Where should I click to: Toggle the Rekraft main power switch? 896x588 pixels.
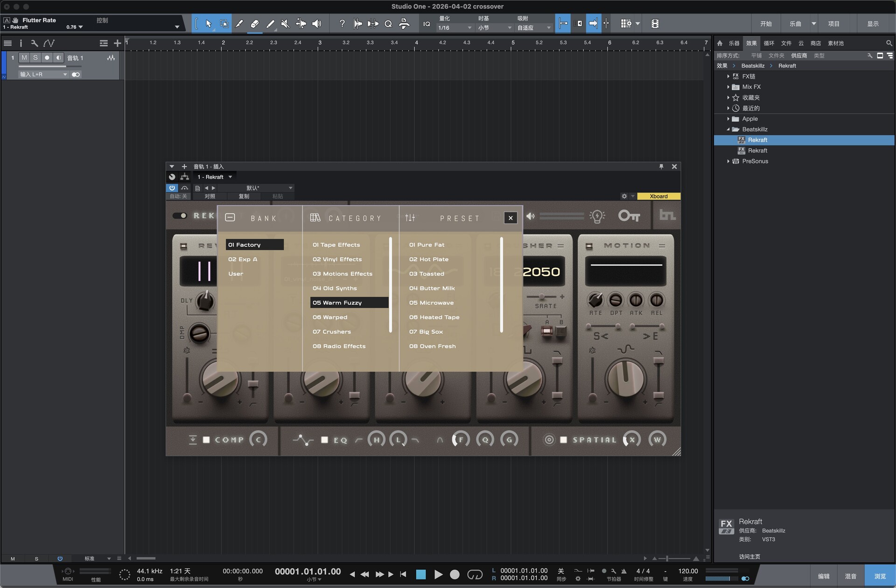pyautogui.click(x=180, y=216)
